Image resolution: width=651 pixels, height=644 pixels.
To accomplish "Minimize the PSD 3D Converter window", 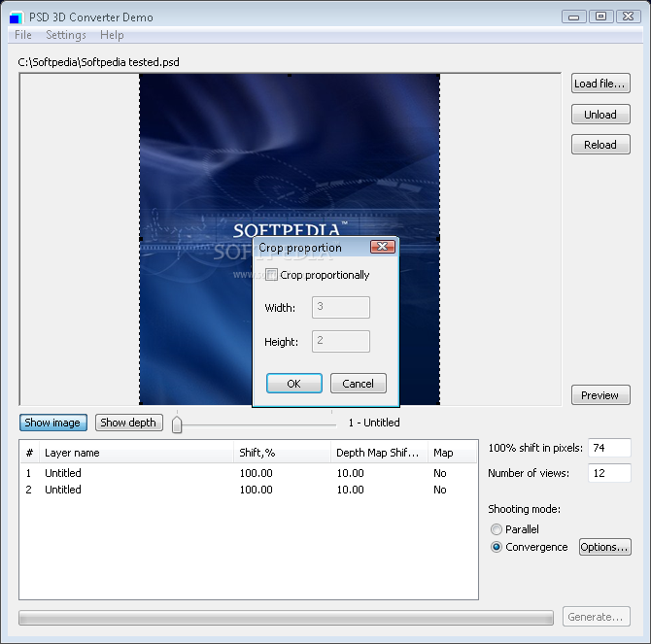I will (x=574, y=17).
